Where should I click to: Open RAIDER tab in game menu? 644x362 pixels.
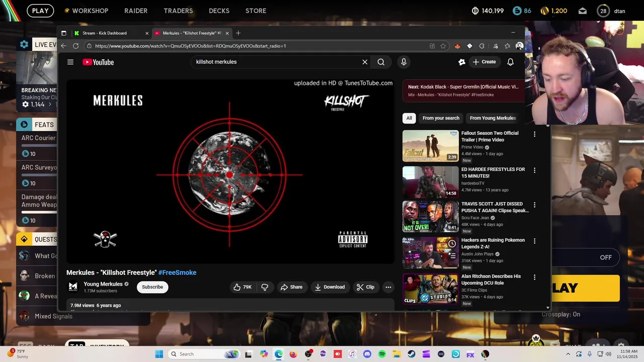point(136,11)
